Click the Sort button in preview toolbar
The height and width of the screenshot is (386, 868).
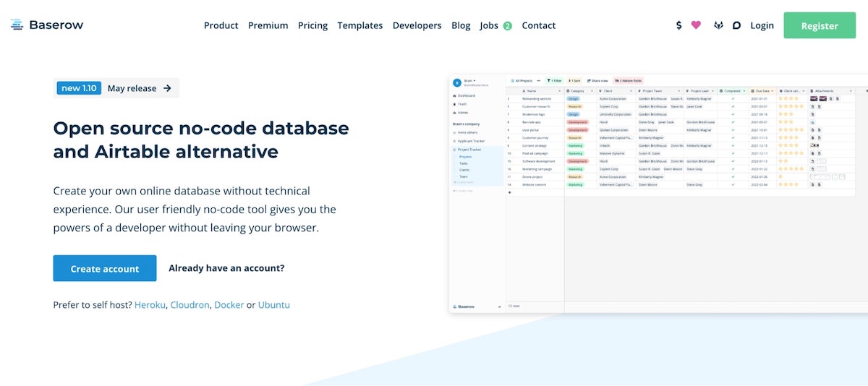[x=574, y=81]
